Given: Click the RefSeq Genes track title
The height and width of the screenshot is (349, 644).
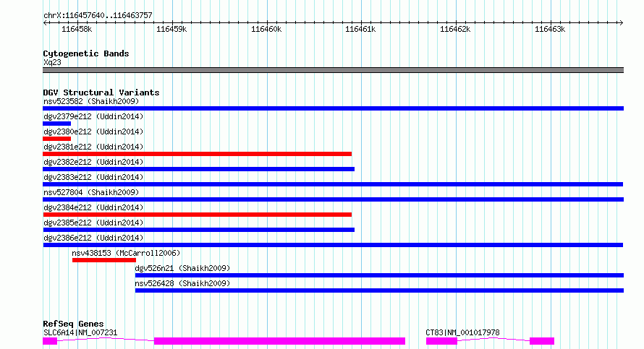Looking at the screenshot, I should pyautogui.click(x=73, y=324).
